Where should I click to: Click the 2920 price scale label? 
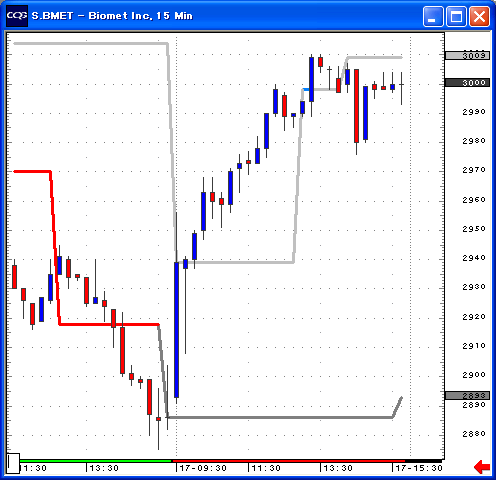[x=474, y=317]
